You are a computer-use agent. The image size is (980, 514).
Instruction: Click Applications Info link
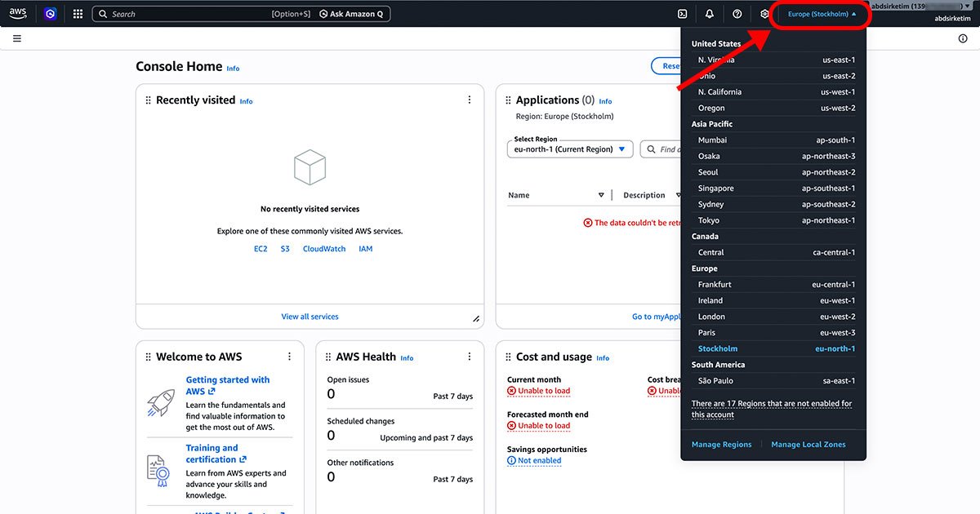pyautogui.click(x=605, y=101)
